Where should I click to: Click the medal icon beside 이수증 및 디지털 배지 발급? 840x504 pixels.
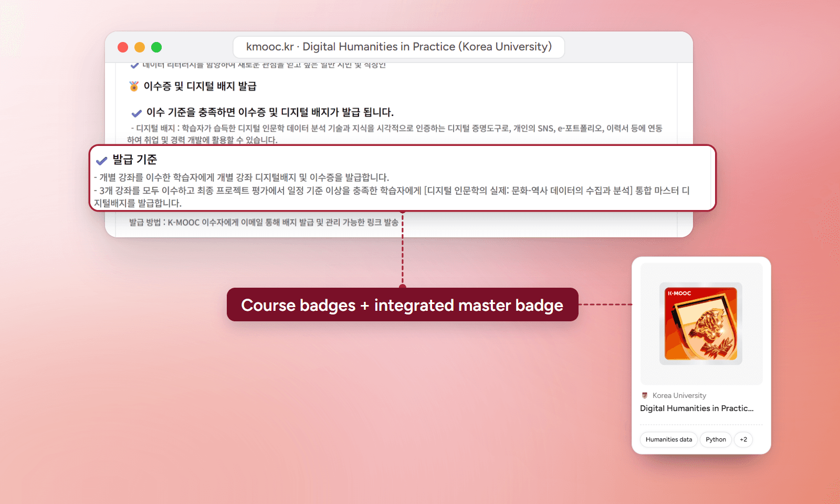point(134,86)
